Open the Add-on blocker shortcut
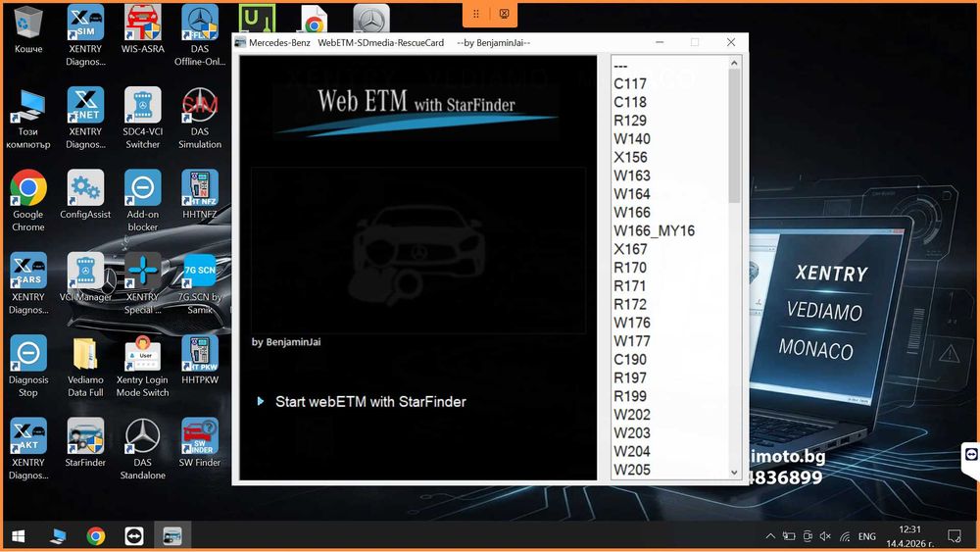The width and height of the screenshot is (980, 552). pyautogui.click(x=142, y=201)
